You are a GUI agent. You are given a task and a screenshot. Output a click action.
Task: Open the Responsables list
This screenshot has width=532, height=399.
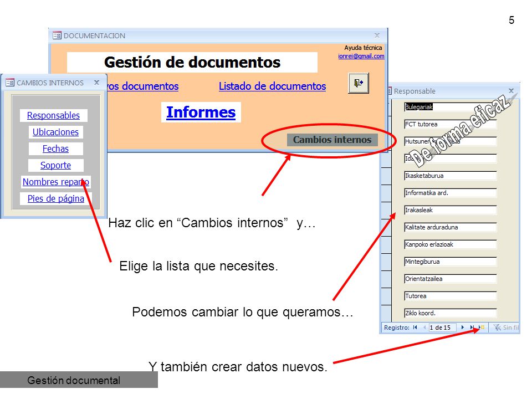[x=54, y=115]
